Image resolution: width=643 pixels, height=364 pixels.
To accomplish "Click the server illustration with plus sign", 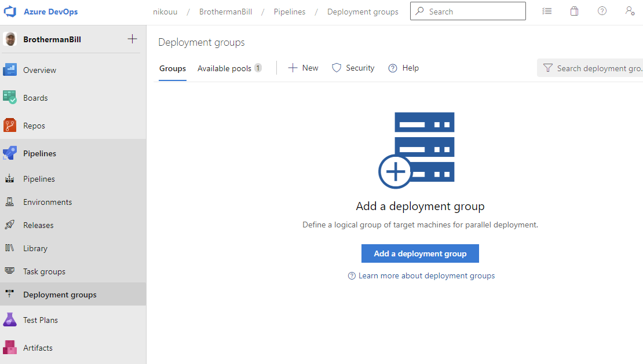I will click(x=417, y=150).
